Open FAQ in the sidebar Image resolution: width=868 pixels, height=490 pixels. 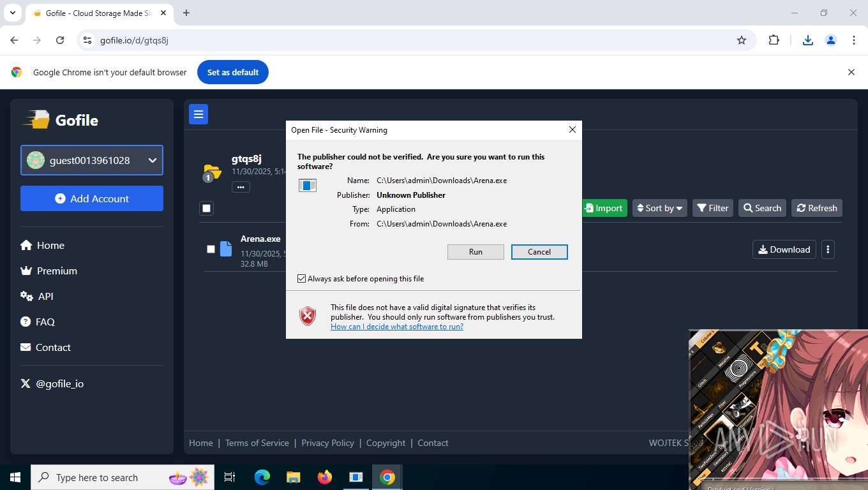[x=38, y=322]
